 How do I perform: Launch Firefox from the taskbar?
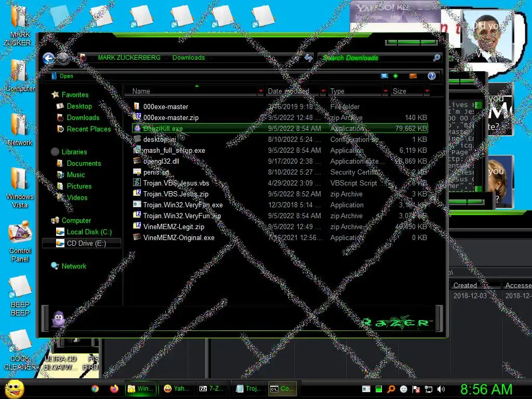tap(114, 389)
